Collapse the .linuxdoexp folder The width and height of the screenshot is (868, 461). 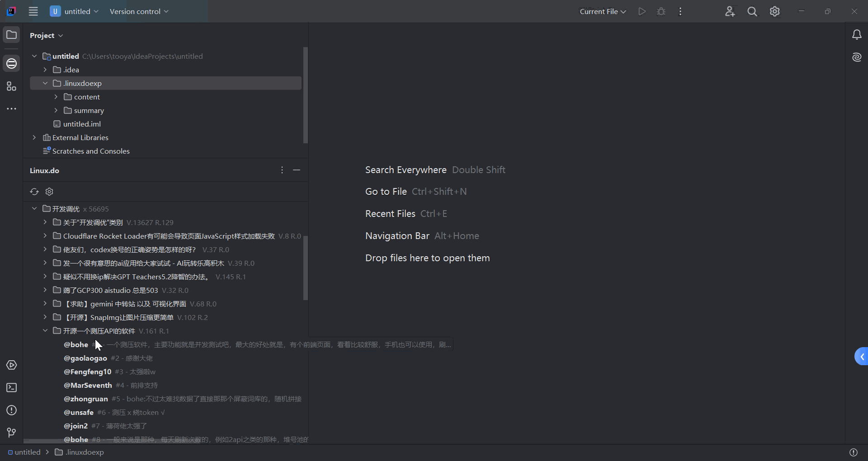[45, 83]
